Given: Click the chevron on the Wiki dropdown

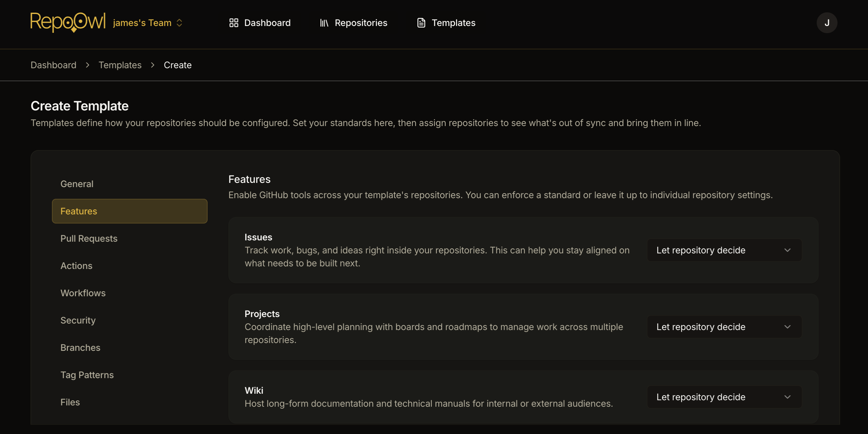Looking at the screenshot, I should [x=787, y=397].
